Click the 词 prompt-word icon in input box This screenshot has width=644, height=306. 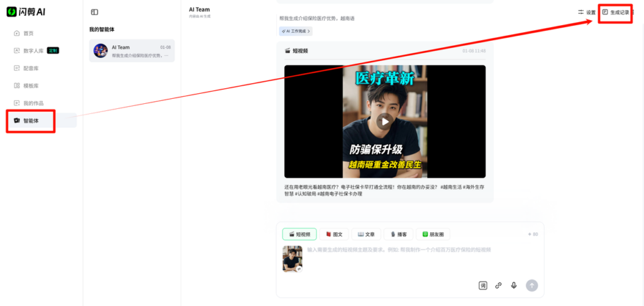click(483, 285)
